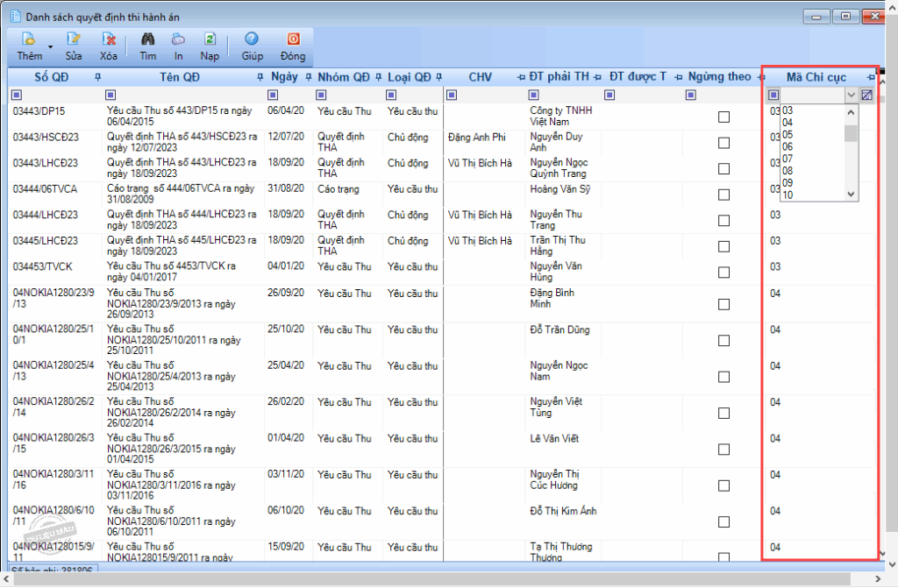Tick Ngừng theo checkbox for row 034453/TVCK

pyautogui.click(x=723, y=272)
